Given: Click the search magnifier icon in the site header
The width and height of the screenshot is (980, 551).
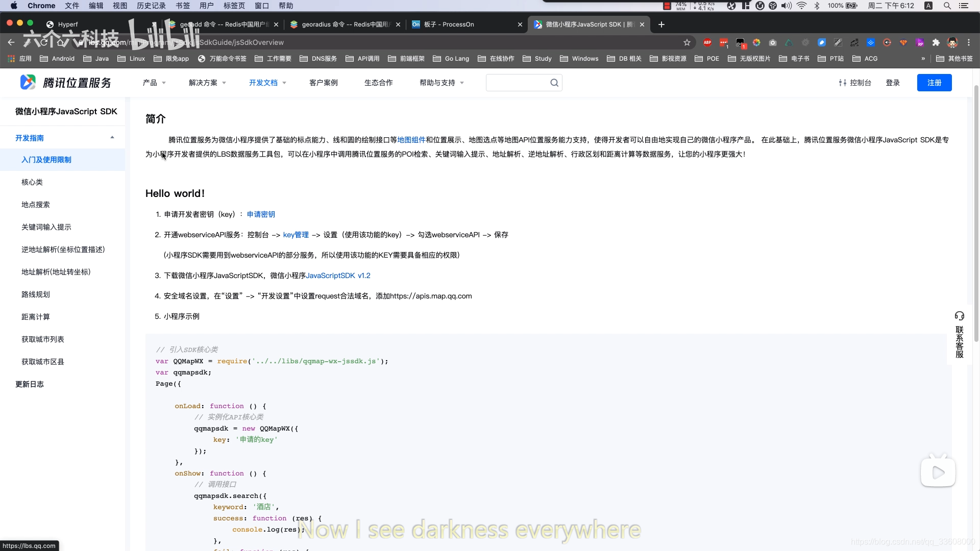Looking at the screenshot, I should 554,83.
